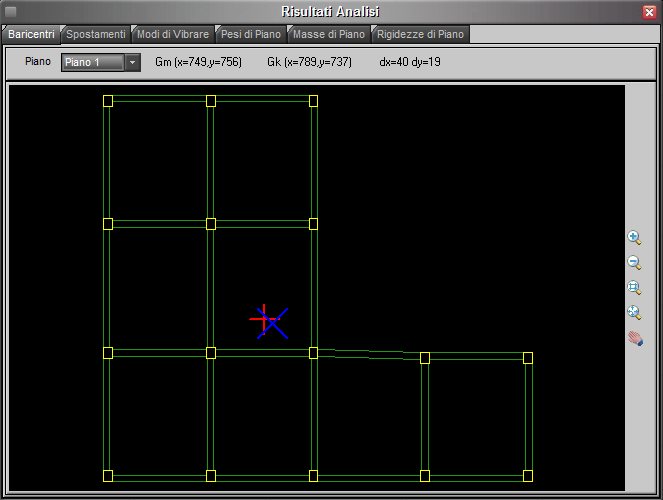Open the Rigidezze di Piano tab
Viewport: 663px width, 500px height.
421,34
